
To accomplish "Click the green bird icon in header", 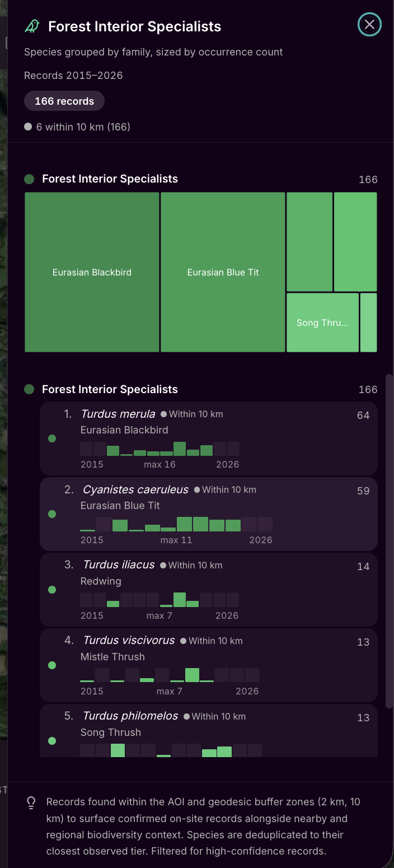I will tap(32, 26).
